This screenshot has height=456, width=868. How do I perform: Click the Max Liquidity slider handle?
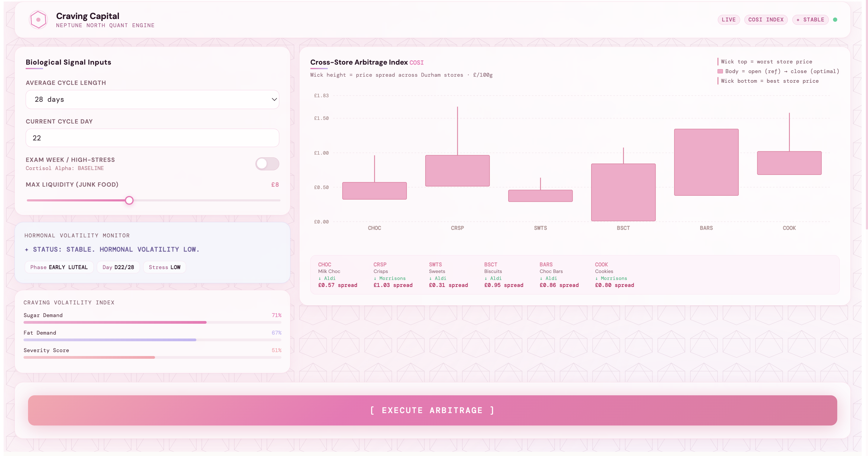click(x=129, y=200)
